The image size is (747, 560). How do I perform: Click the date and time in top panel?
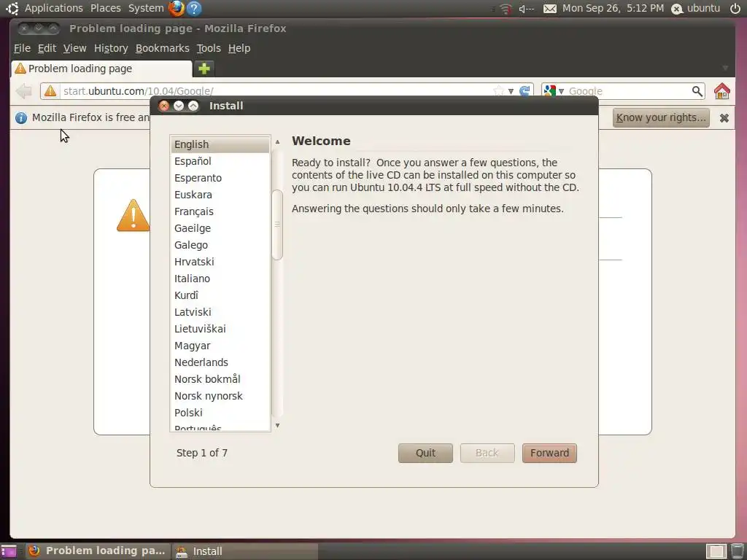click(x=613, y=8)
